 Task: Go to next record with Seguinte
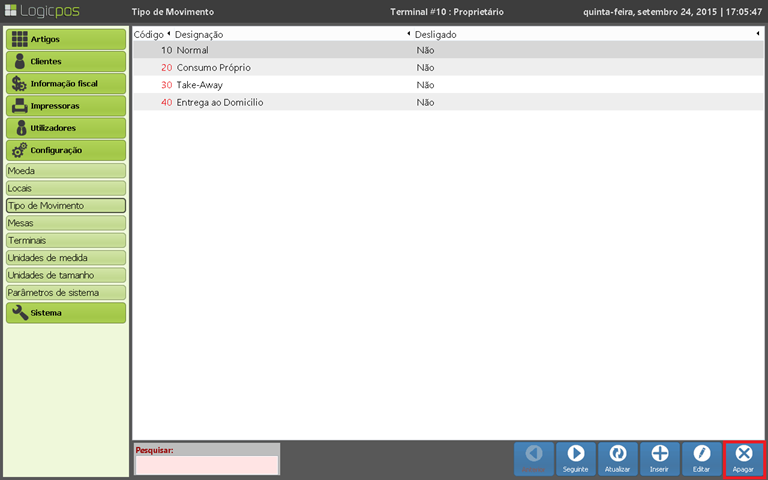point(575,458)
